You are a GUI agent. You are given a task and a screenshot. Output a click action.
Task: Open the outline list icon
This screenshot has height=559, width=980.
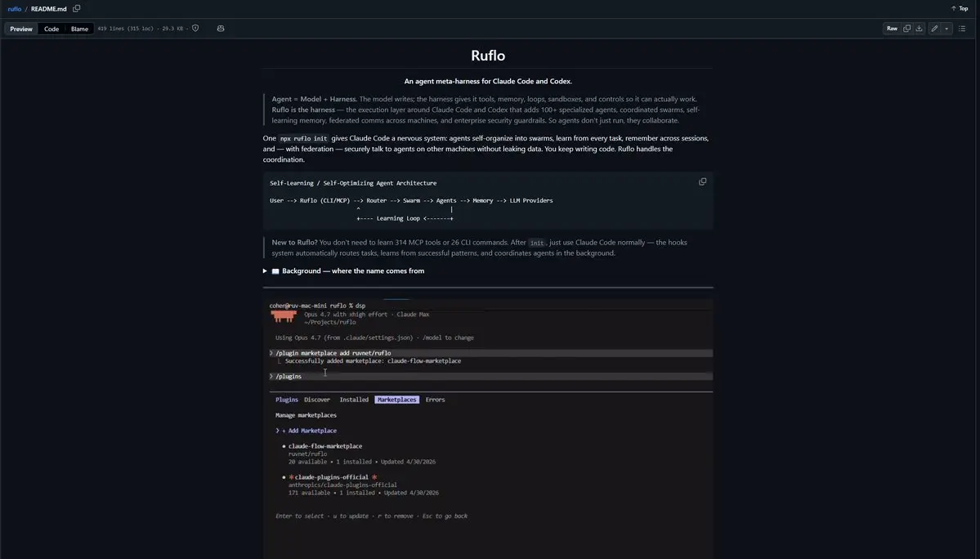click(x=963, y=29)
